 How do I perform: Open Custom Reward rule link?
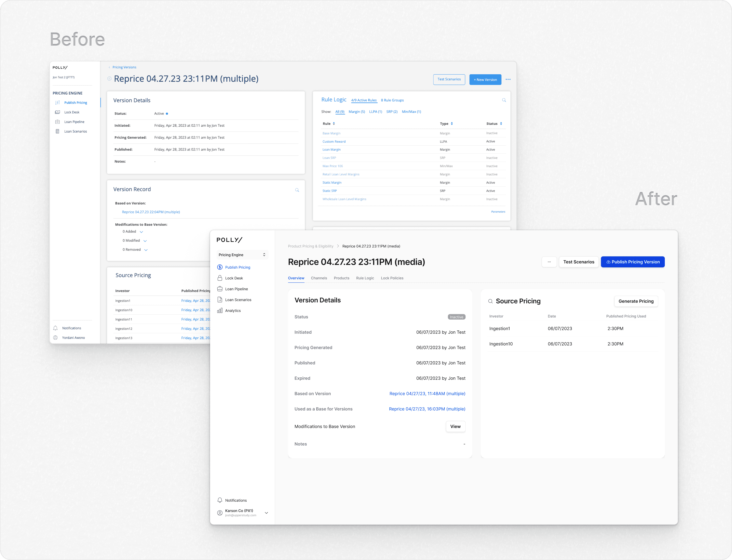tap(334, 141)
